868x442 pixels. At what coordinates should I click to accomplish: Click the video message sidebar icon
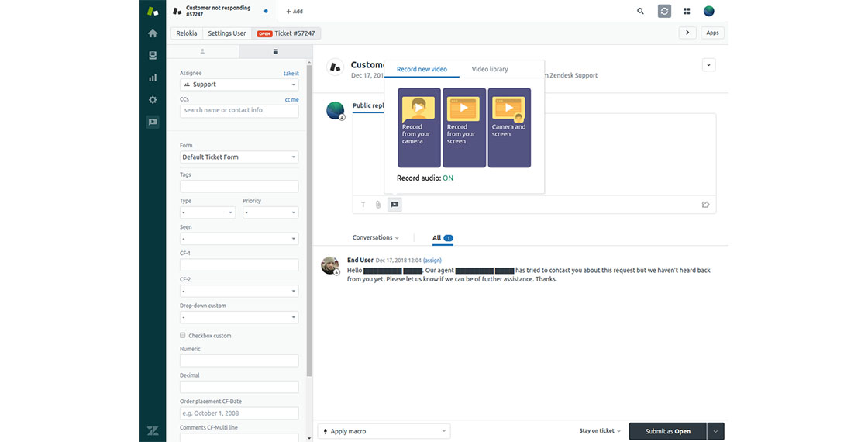153,122
